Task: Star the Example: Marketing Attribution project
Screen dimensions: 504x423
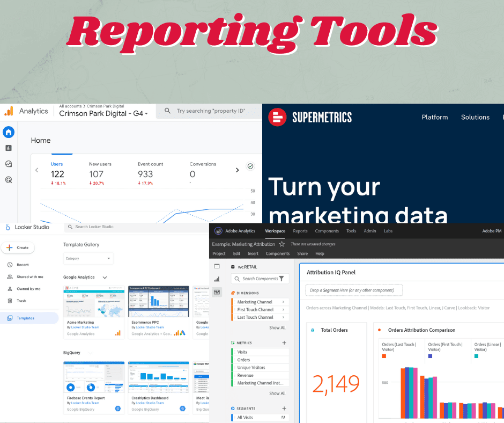Action: pyautogui.click(x=281, y=243)
